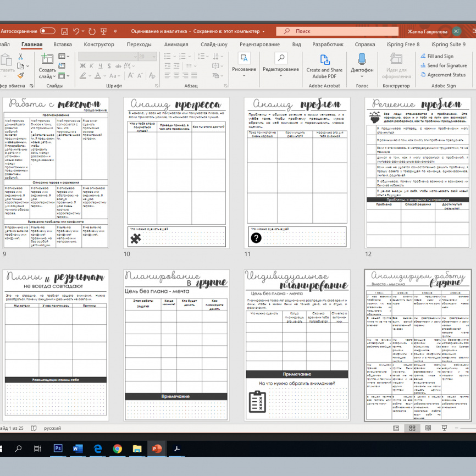Click the Undo arrow icon

click(76, 31)
